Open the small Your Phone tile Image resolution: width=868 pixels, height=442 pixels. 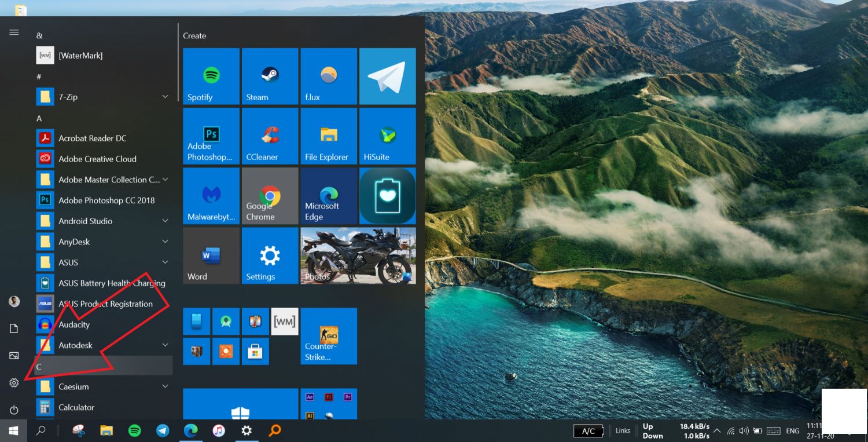pyautogui.click(x=196, y=322)
